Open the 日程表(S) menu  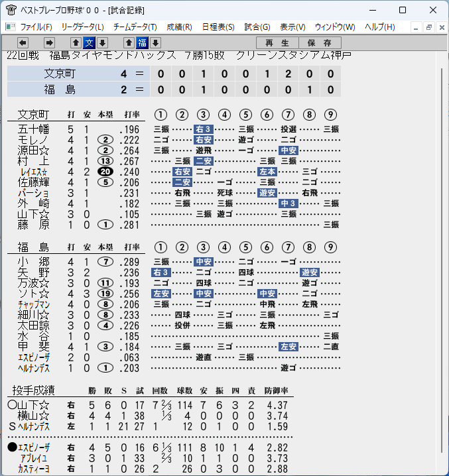tap(218, 27)
